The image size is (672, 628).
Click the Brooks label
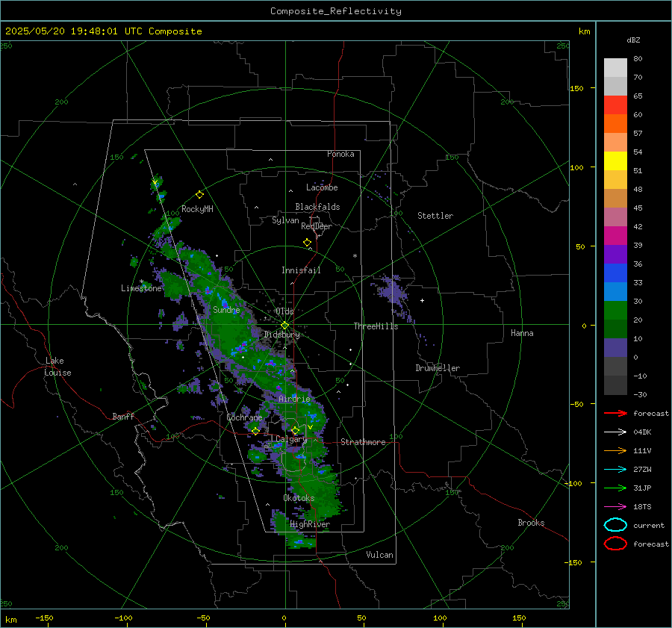[531, 523]
